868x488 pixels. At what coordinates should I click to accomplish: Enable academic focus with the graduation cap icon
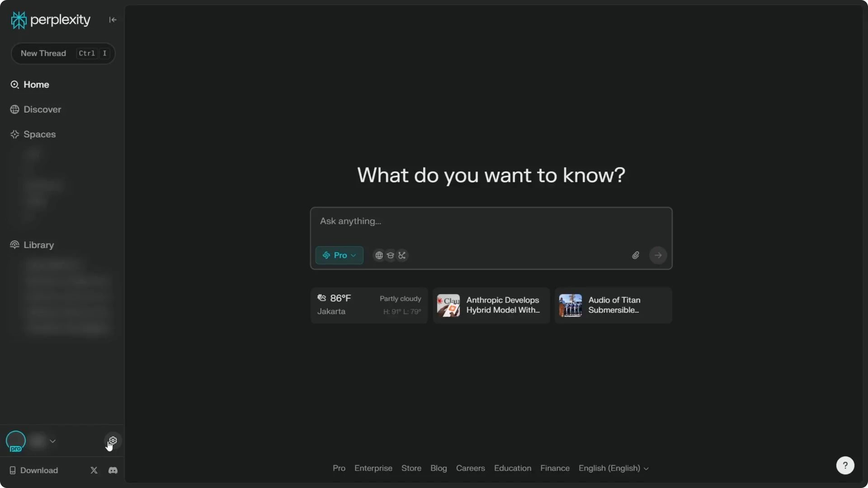390,255
